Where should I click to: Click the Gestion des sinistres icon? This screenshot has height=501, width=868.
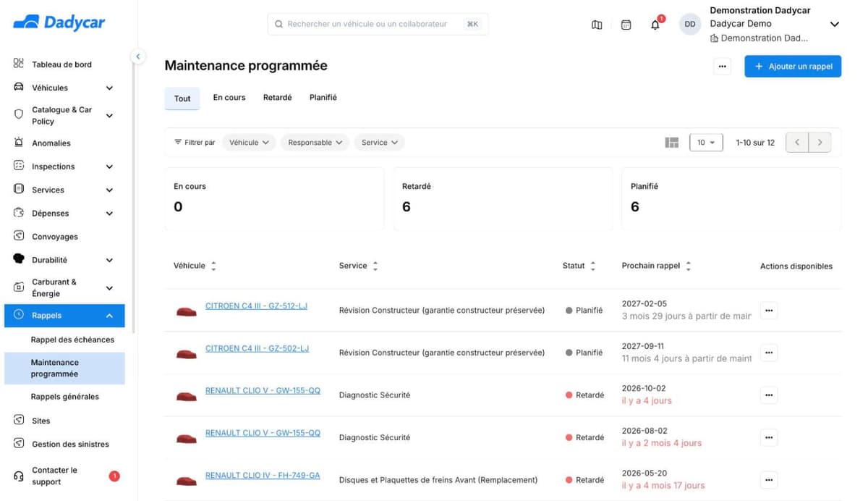19,444
